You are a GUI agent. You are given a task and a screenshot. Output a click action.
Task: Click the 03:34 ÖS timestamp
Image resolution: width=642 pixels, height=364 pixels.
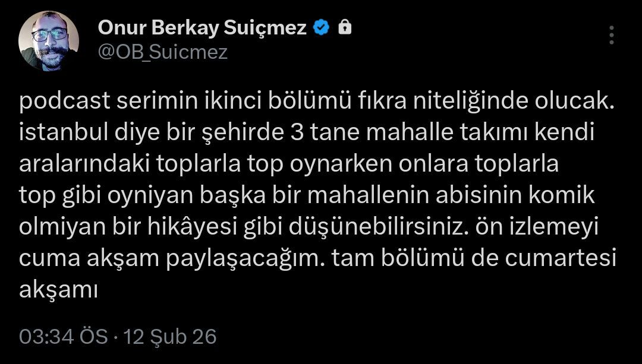point(64,337)
